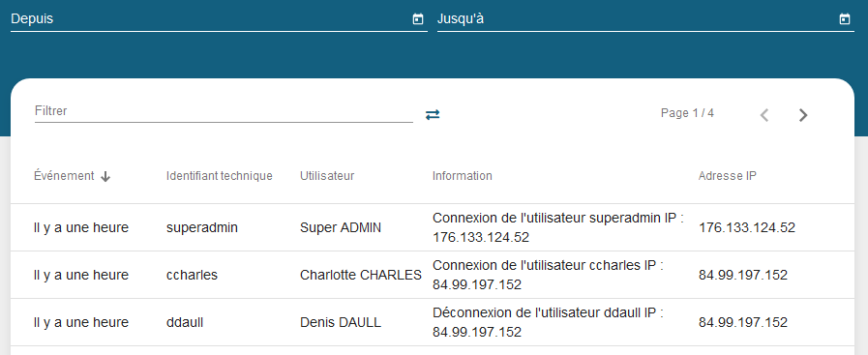
Task: Click 'Il y a une heure' in superadmin row
Action: point(81,227)
